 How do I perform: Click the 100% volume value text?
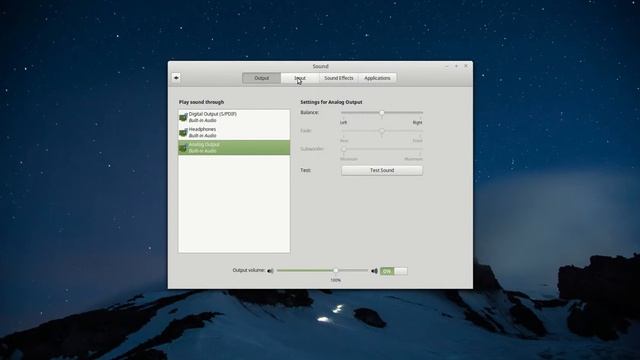[x=336, y=280]
